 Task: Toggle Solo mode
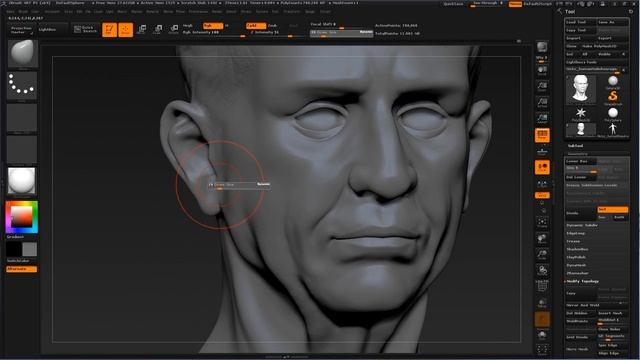(x=542, y=336)
